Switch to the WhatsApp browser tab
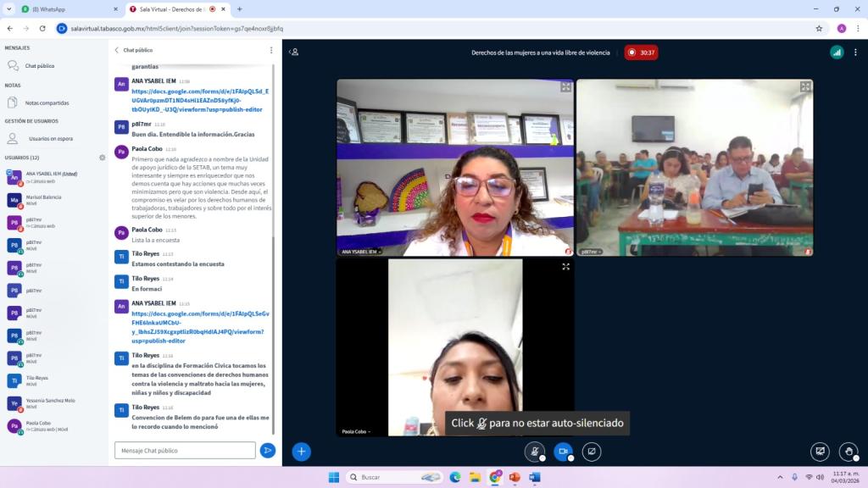This screenshot has height=488, width=868. point(65,9)
